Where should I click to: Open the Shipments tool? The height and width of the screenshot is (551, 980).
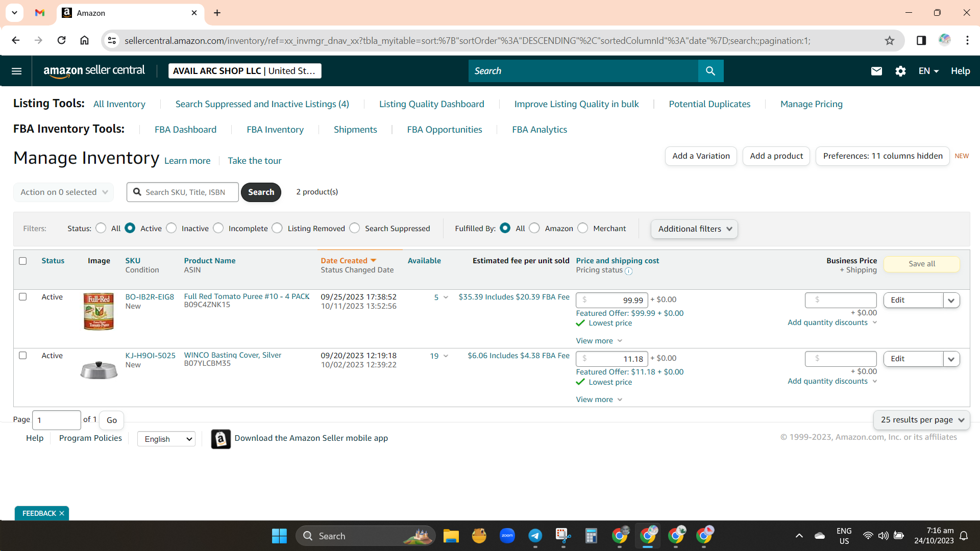tap(355, 130)
